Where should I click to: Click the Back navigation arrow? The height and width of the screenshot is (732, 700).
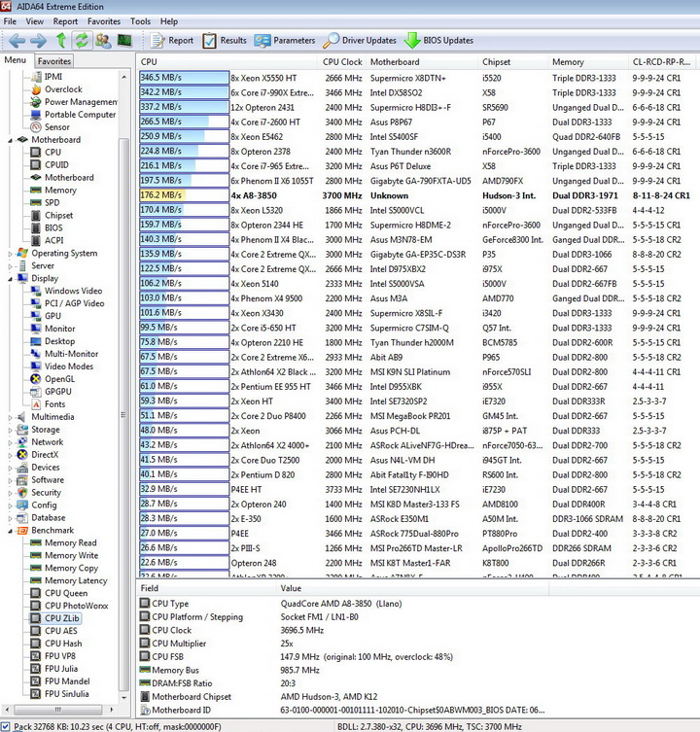click(17, 41)
